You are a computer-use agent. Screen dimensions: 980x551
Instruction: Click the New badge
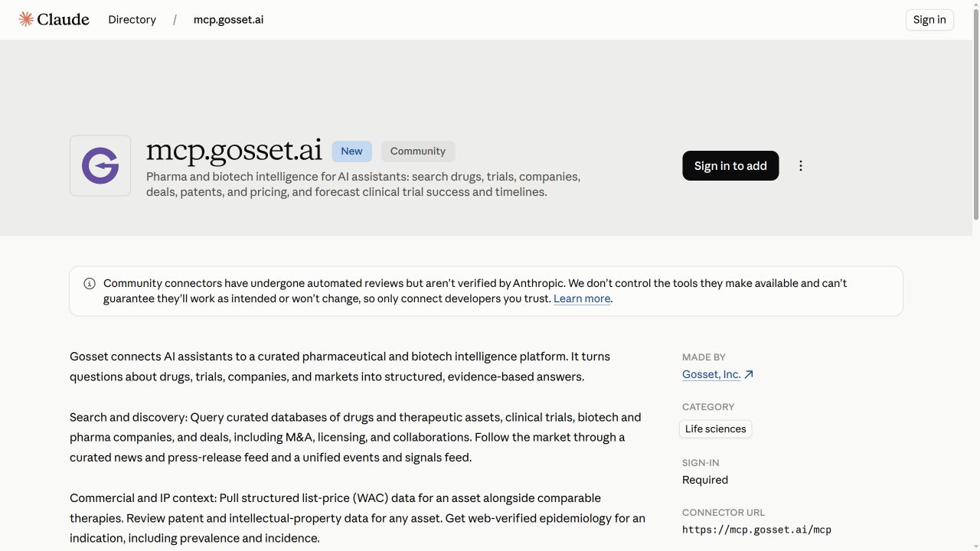(x=351, y=151)
